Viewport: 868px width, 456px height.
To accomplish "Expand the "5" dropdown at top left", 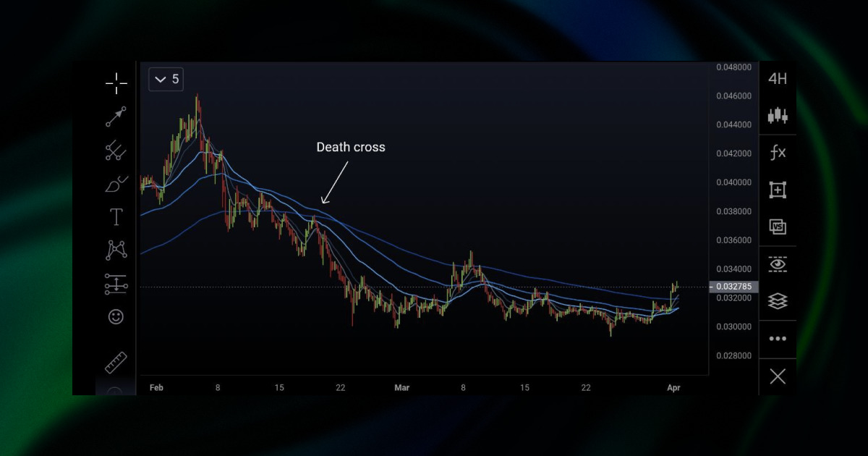I will (x=166, y=80).
